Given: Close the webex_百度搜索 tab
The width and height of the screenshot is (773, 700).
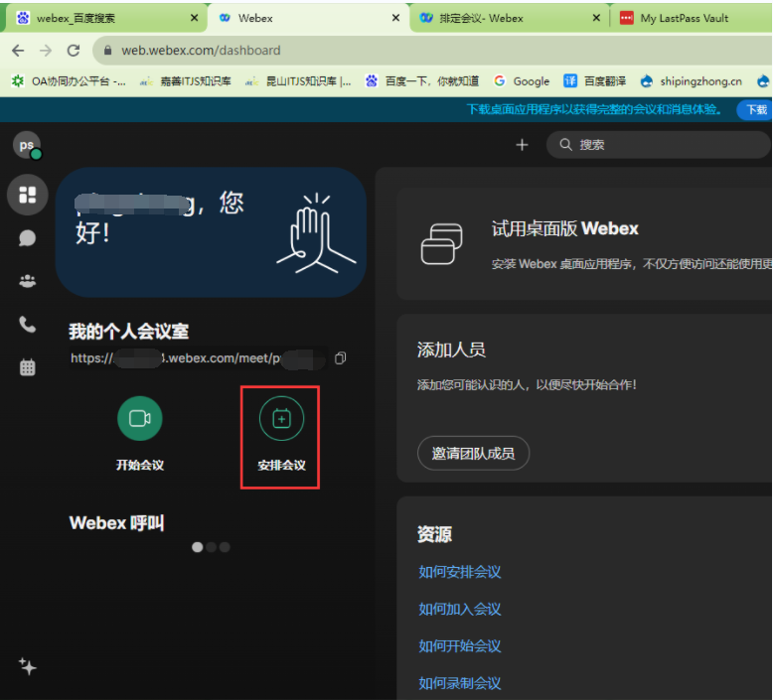Looking at the screenshot, I should pyautogui.click(x=194, y=18).
